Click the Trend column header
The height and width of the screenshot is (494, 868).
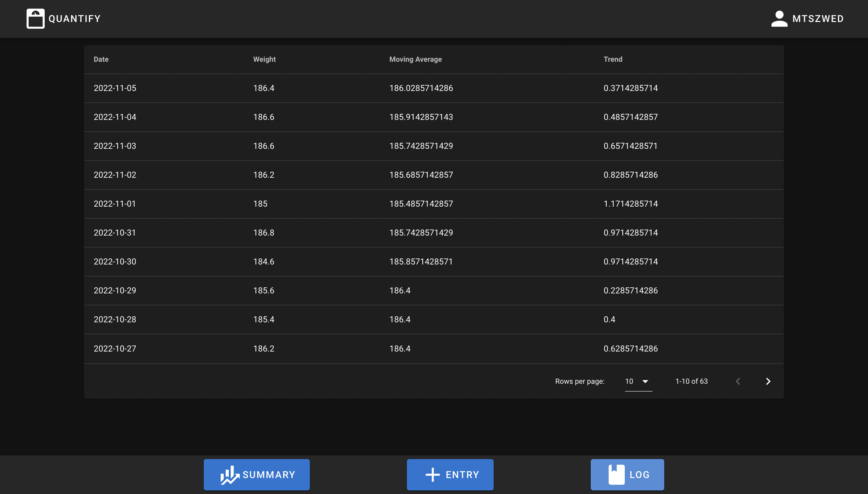613,59
